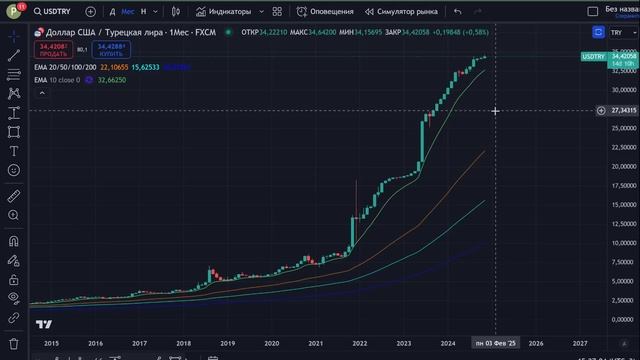Open the forecasting and measurement tools

(x=14, y=113)
